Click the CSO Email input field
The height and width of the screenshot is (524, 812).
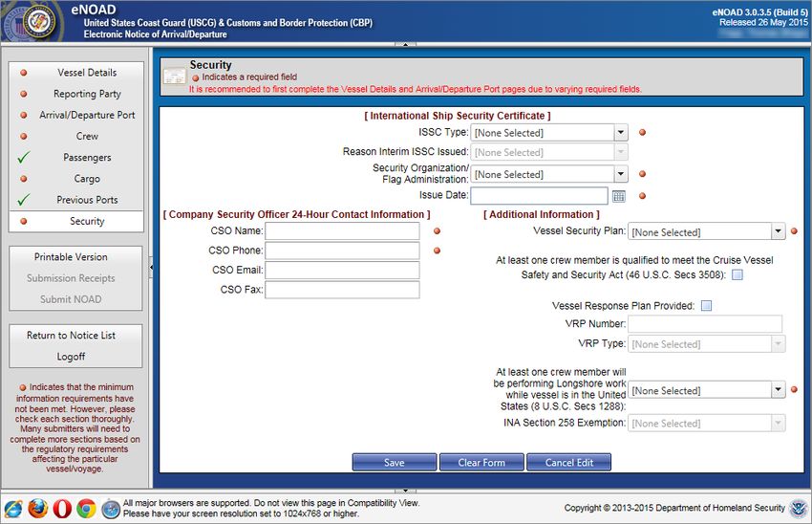click(x=342, y=271)
